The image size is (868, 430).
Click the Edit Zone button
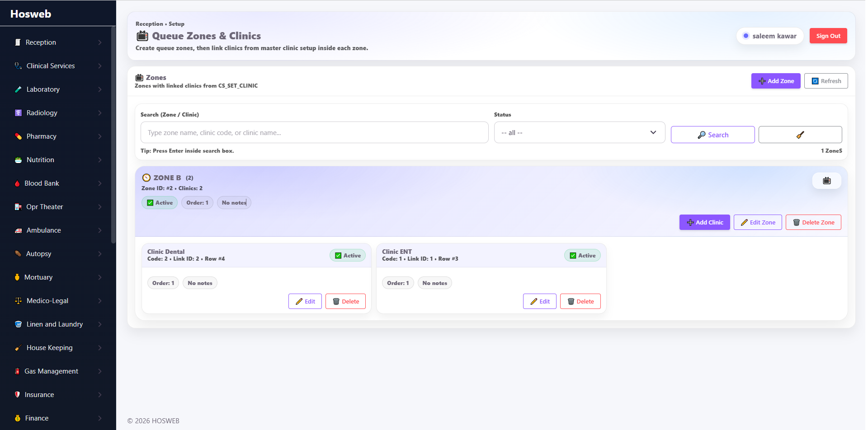(x=758, y=222)
